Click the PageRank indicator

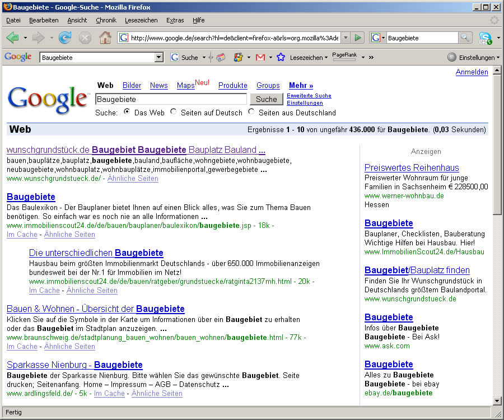coord(344,56)
